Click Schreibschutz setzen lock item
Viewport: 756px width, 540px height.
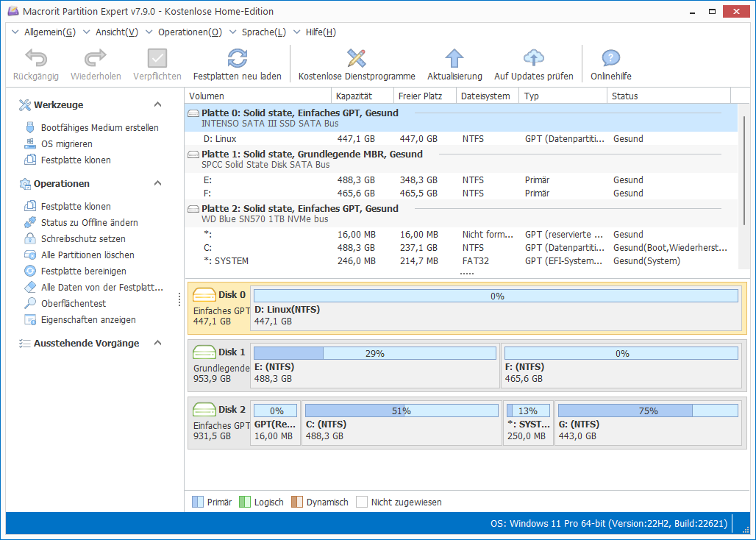[75, 238]
